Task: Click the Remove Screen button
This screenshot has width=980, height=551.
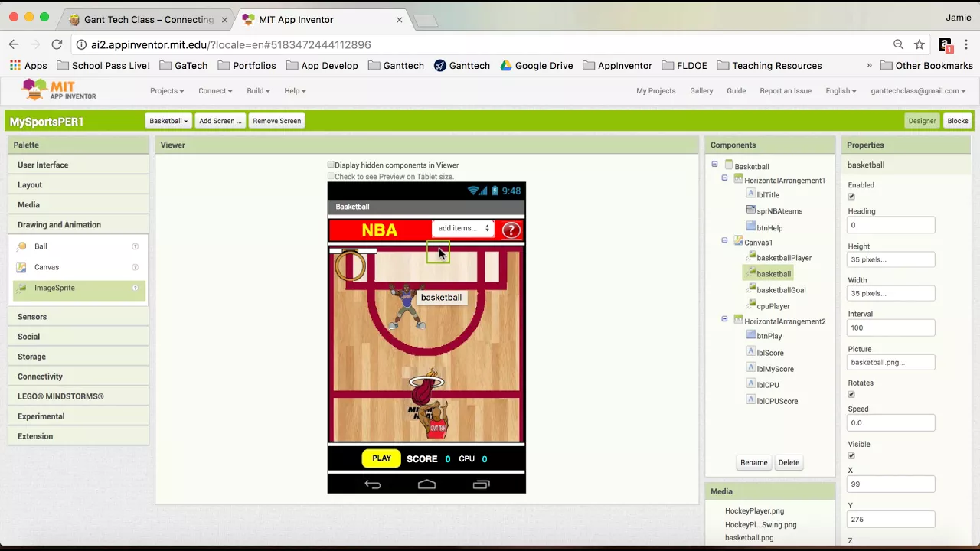Action: 276,121
